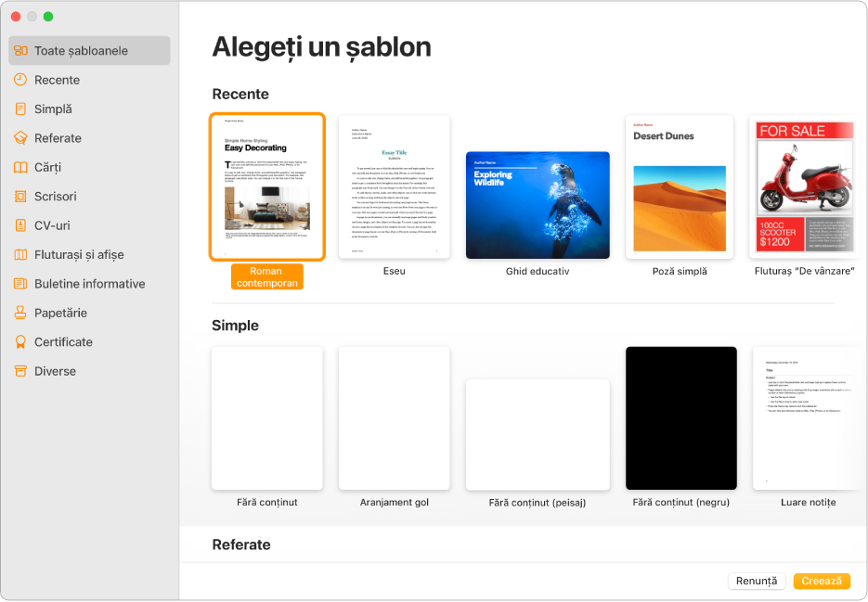The height and width of the screenshot is (602, 868).
Task: Click the archive box icon beside Diverse
Action: tap(20, 371)
